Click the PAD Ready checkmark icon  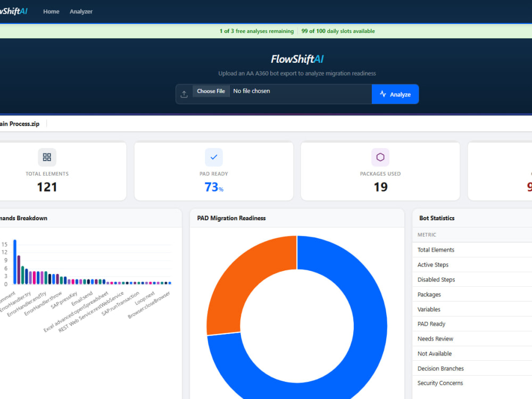click(x=214, y=157)
